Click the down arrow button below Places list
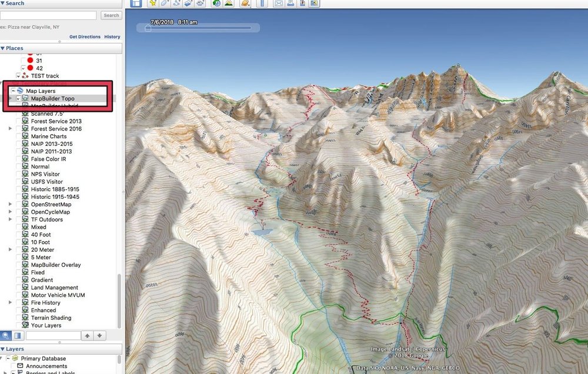The height and width of the screenshot is (374, 588). (100, 335)
